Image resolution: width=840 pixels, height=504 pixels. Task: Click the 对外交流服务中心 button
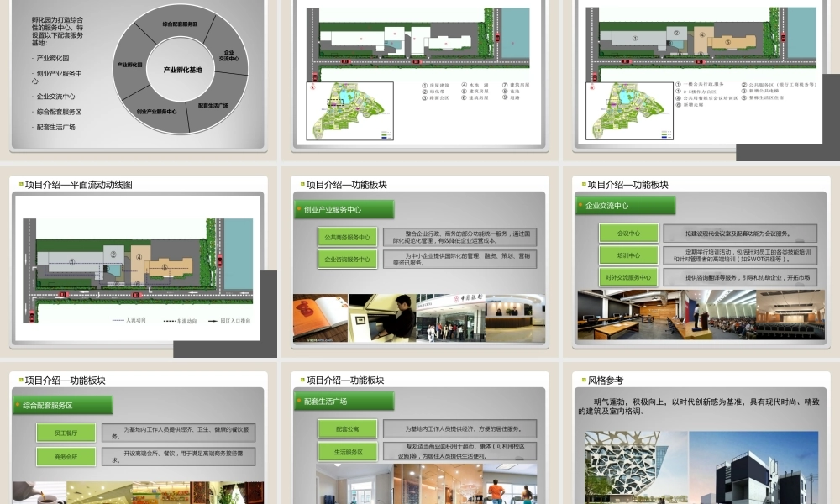(x=628, y=277)
